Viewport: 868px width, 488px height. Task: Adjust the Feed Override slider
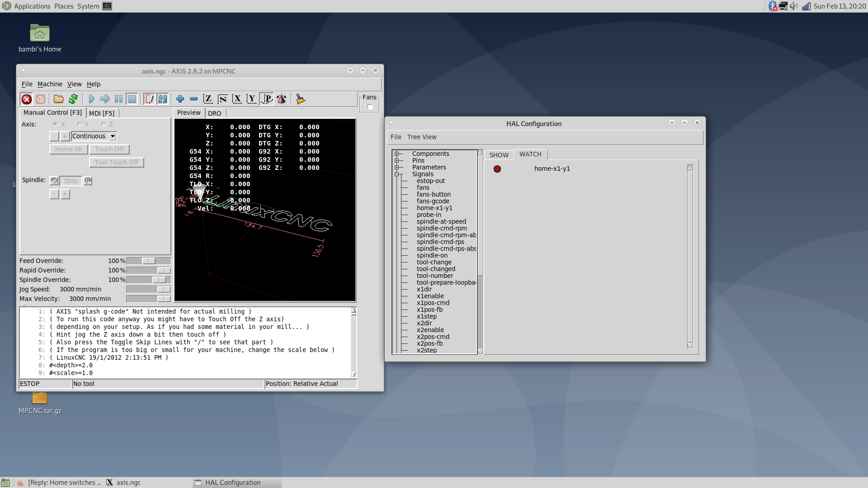point(148,261)
